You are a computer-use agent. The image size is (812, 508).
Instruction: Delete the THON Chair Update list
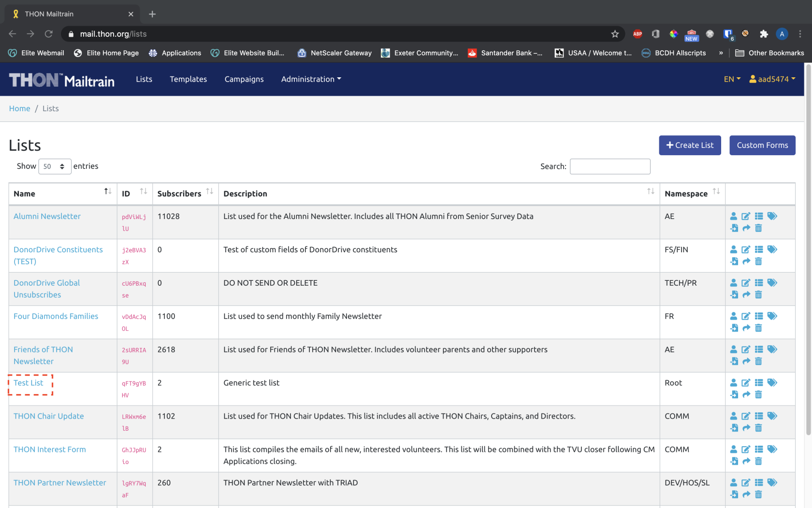(x=758, y=428)
